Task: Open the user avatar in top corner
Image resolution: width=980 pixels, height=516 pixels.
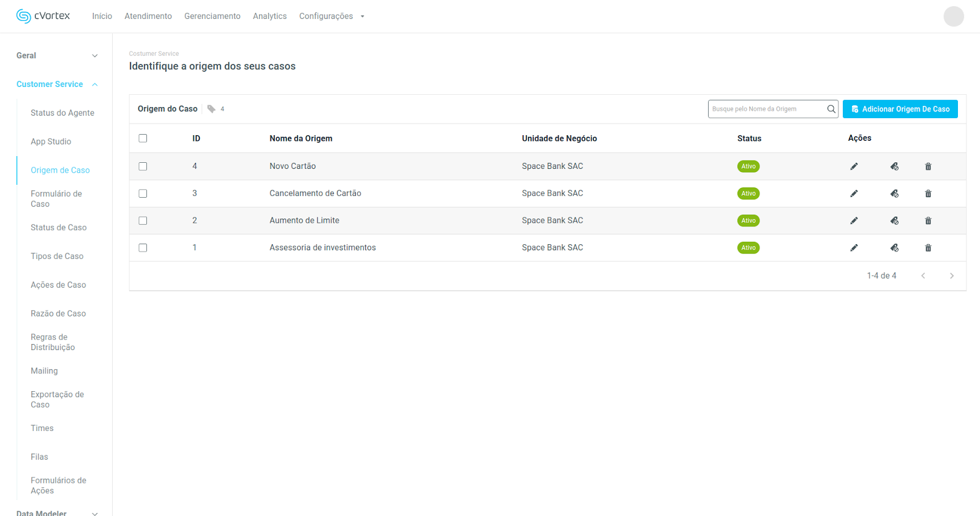Action: click(x=953, y=17)
